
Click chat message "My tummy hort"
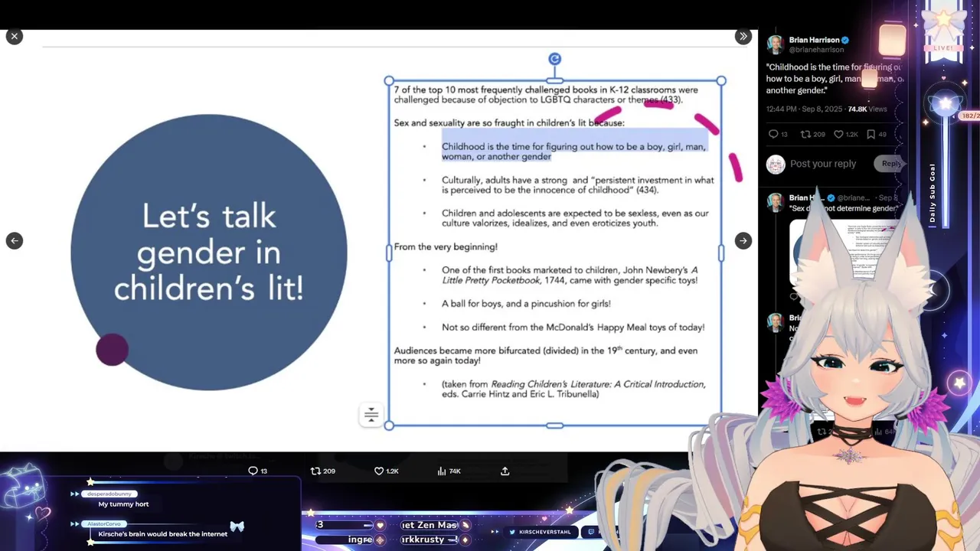point(123,504)
